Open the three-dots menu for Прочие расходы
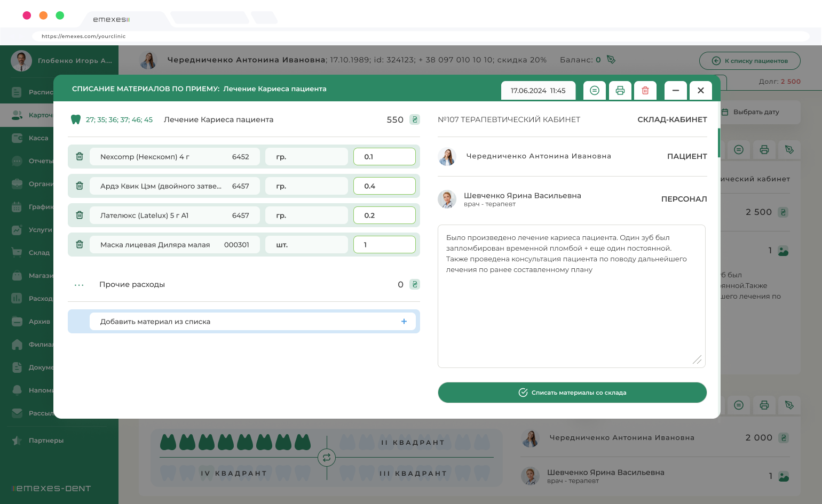822x504 pixels. click(79, 285)
